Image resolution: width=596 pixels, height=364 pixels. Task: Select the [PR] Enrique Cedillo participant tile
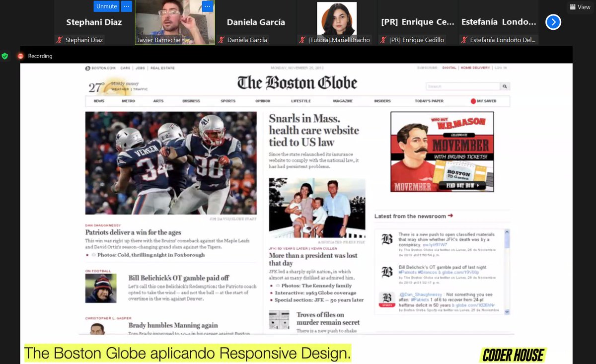tap(418, 22)
